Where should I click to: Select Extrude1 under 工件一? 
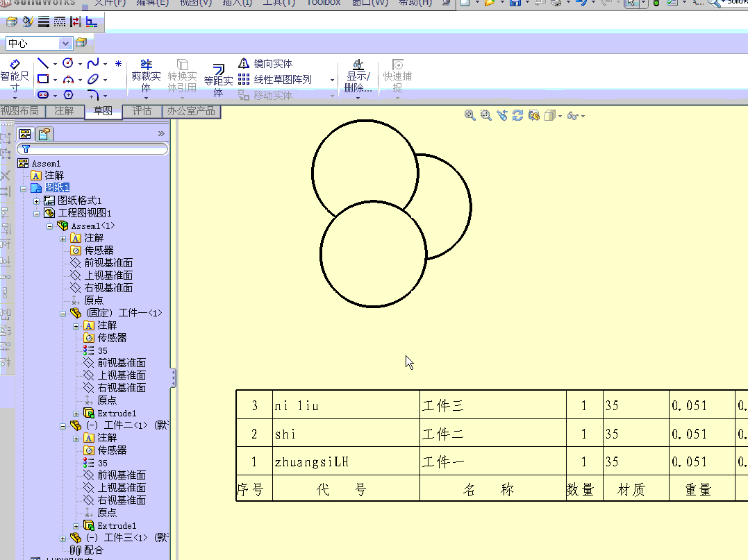[x=117, y=413]
